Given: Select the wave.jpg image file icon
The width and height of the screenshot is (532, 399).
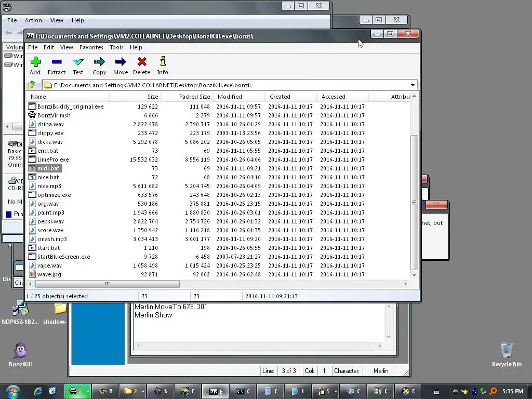Looking at the screenshot, I should pyautogui.click(x=32, y=274).
